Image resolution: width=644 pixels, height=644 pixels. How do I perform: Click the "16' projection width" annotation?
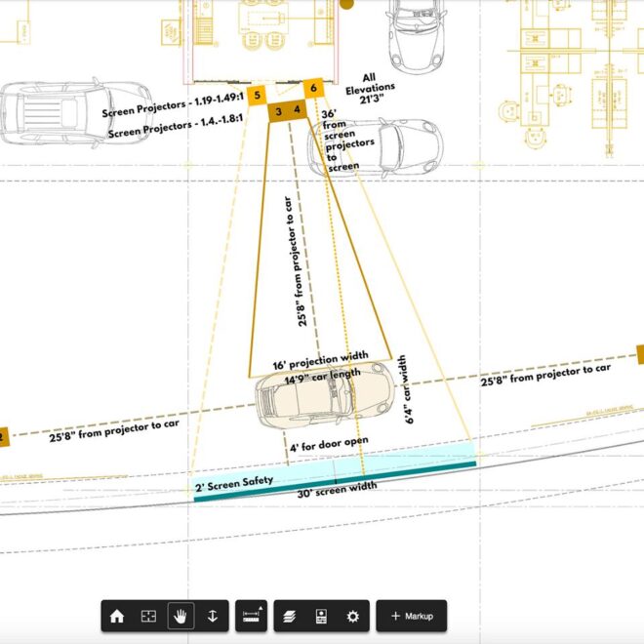(321, 360)
